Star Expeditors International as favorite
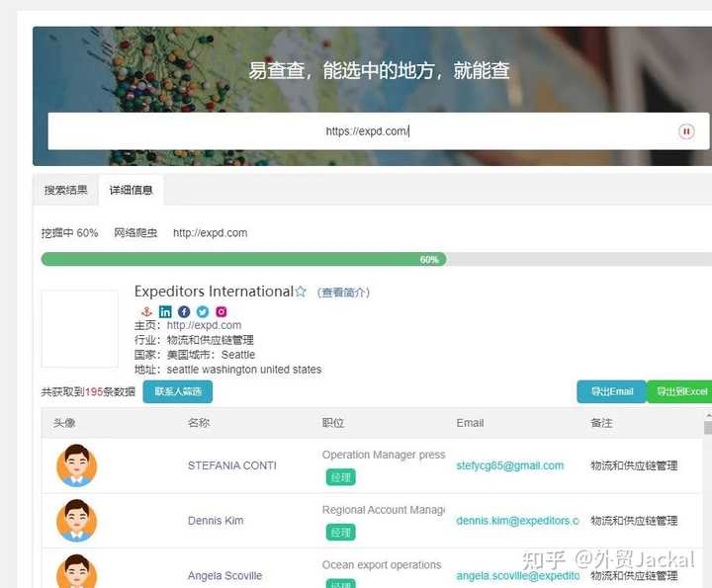The image size is (712, 588). click(x=301, y=292)
